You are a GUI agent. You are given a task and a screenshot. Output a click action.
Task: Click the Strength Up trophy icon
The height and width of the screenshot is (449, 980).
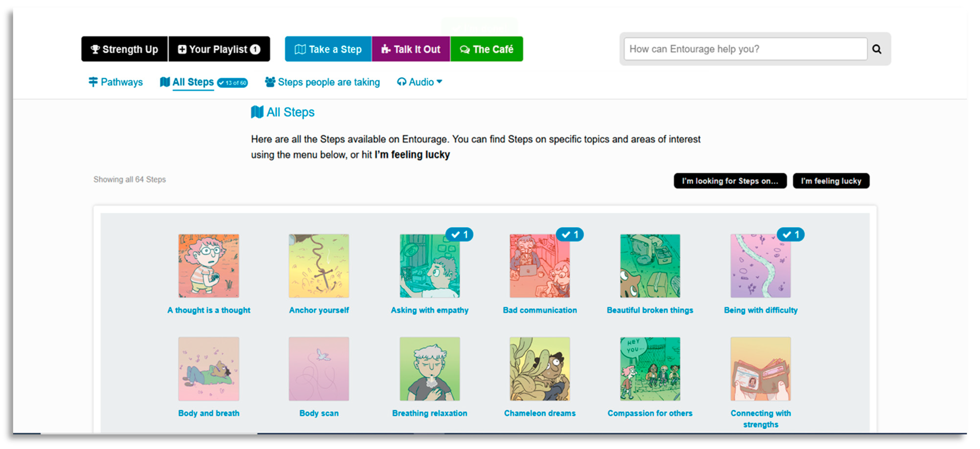coord(95,49)
